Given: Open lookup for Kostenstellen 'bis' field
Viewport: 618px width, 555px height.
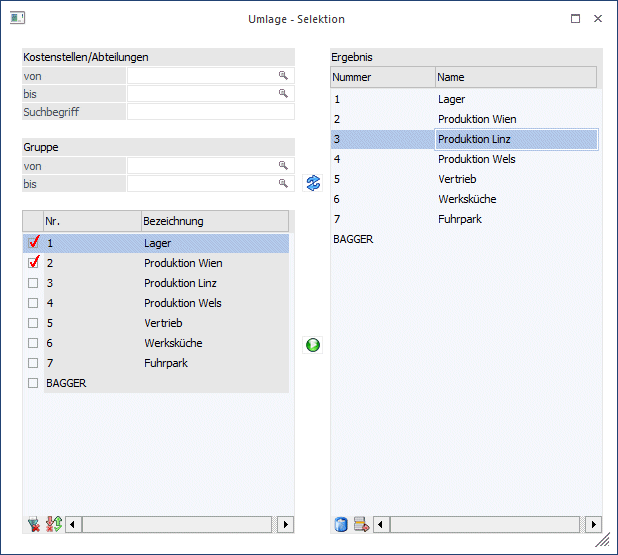Looking at the screenshot, I should coord(283,94).
